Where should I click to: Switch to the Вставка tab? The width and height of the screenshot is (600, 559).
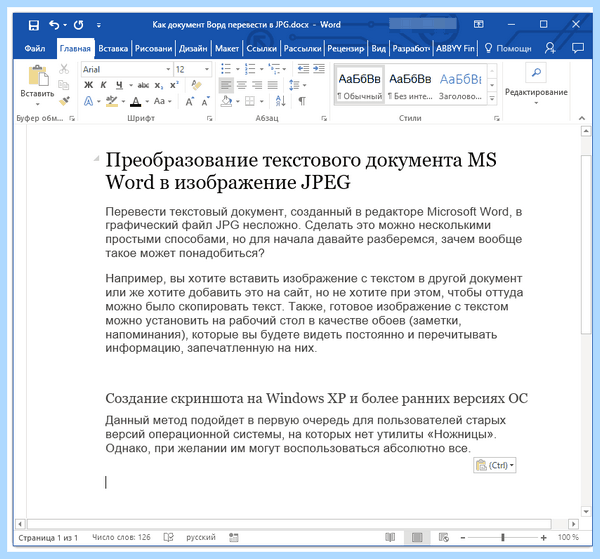coord(113,49)
